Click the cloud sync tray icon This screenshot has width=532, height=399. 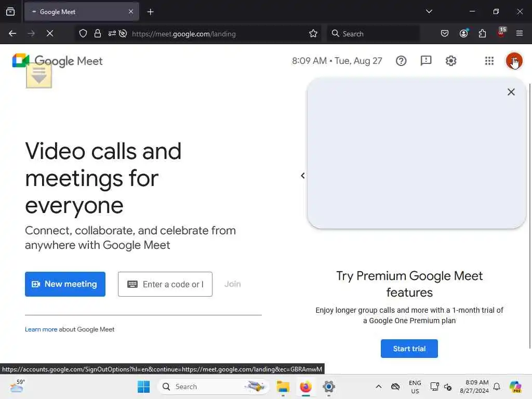pyautogui.click(x=395, y=387)
